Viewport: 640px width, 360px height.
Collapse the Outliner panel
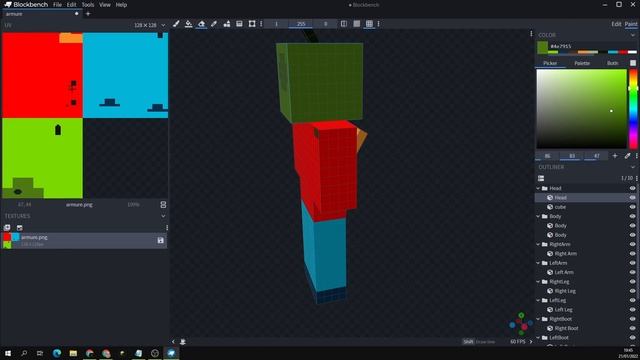633,167
